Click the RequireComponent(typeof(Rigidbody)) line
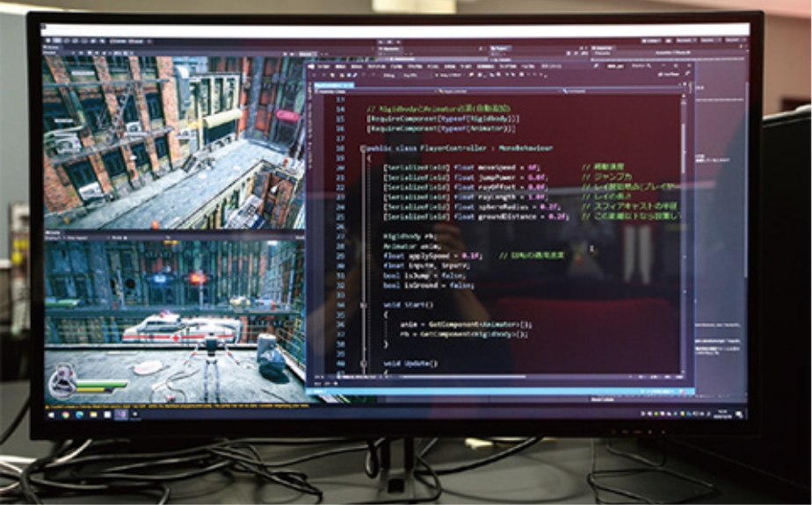Viewport: 812px width, 505px height. tap(443, 119)
